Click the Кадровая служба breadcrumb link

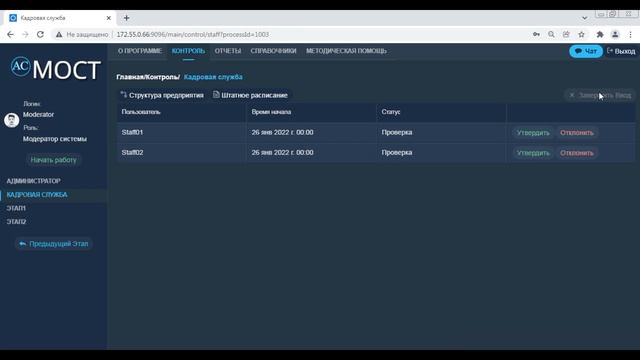213,77
